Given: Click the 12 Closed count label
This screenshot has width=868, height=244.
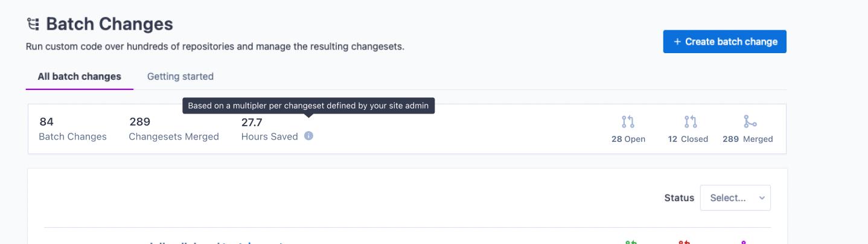Looking at the screenshot, I should click(x=688, y=139).
